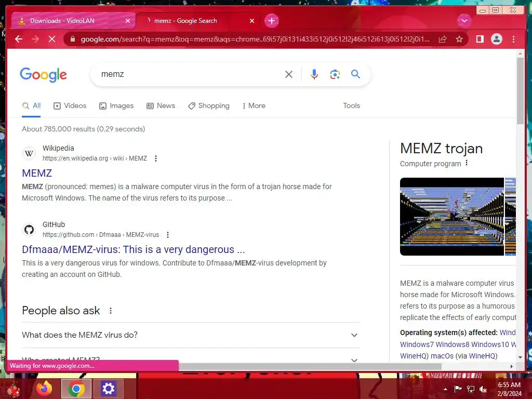Search by image with Google Lens

click(335, 74)
